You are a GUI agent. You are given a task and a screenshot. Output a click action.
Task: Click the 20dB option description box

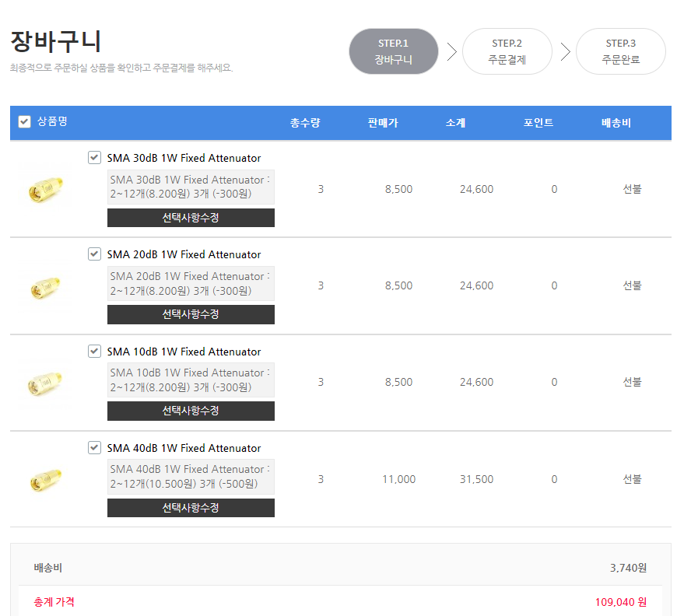(x=191, y=283)
